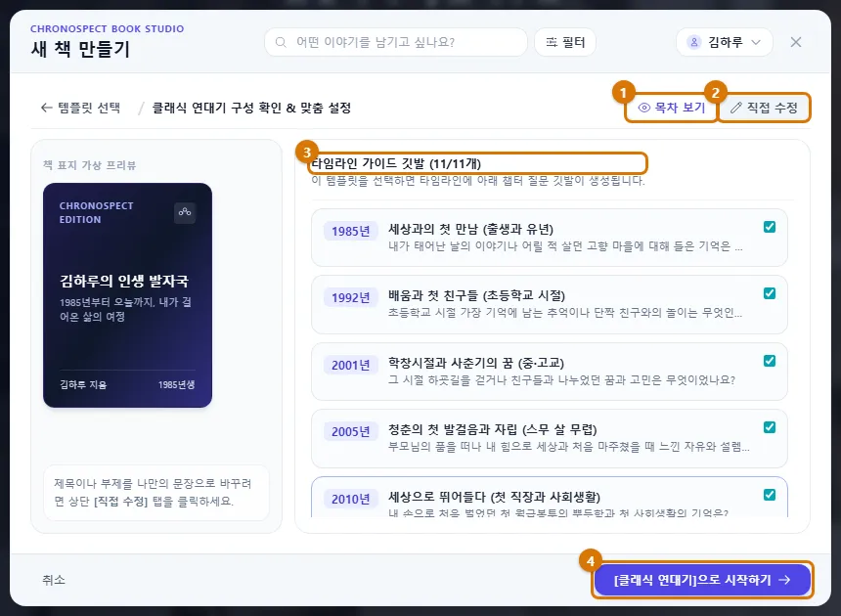
Task: Open the 필터 filter button
Action: [565, 42]
